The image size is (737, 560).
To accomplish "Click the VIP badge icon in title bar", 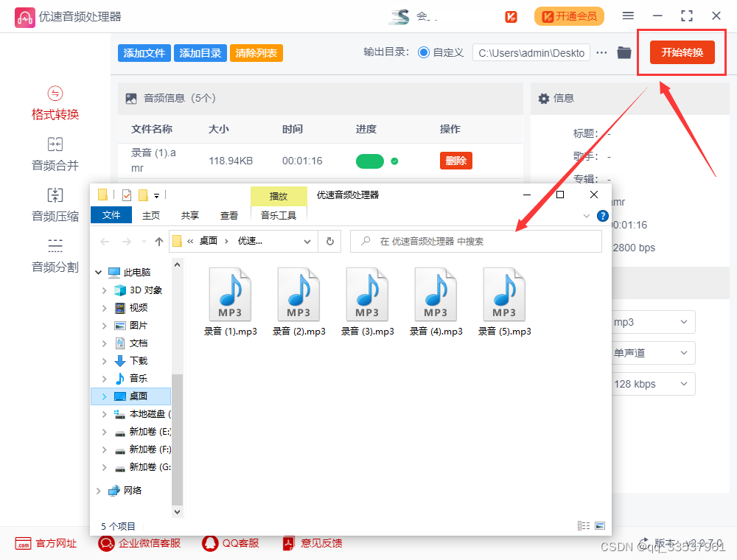I will point(511,17).
